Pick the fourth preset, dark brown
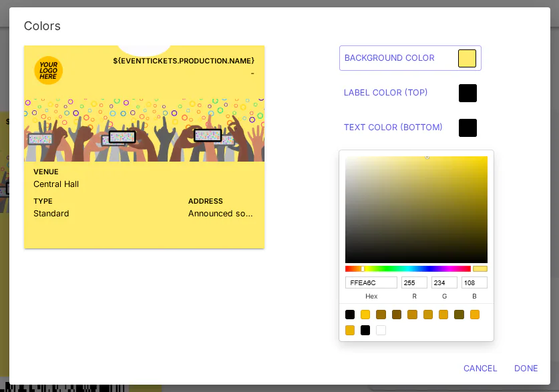Screen dimensions: 559x392 tap(397, 315)
